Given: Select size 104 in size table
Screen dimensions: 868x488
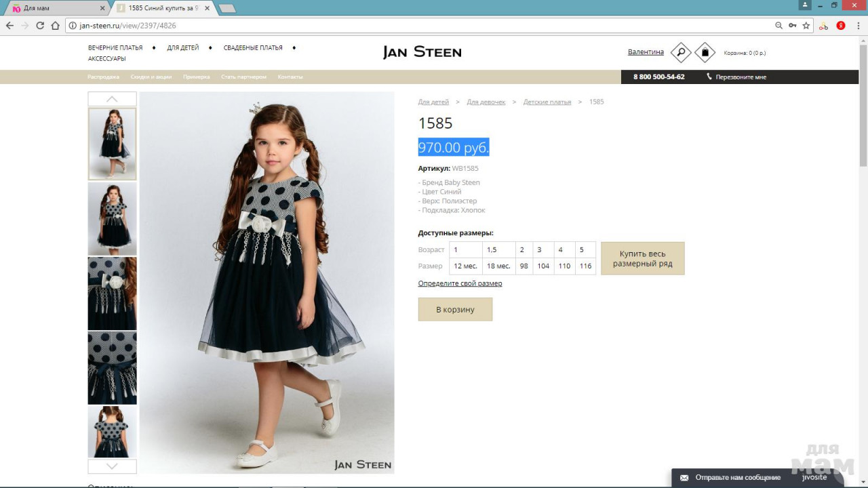Looking at the screenshot, I should [x=543, y=266].
